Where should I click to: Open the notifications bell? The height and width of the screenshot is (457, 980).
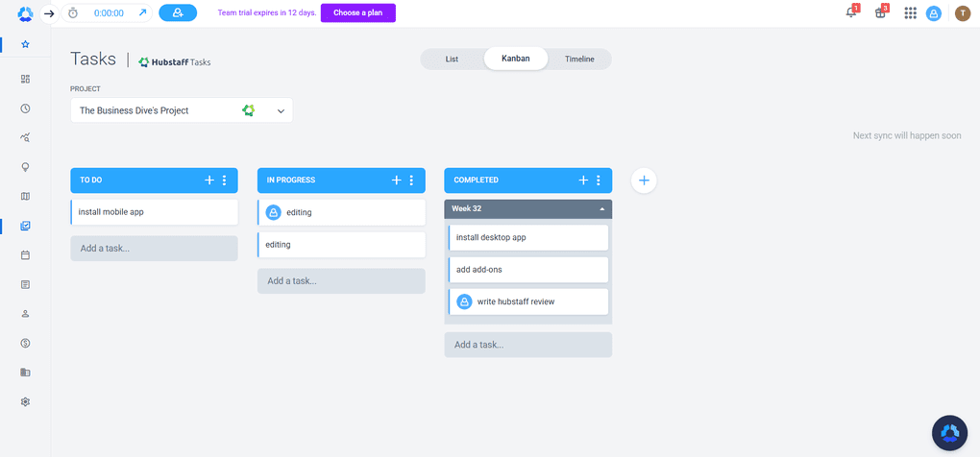pos(851,12)
